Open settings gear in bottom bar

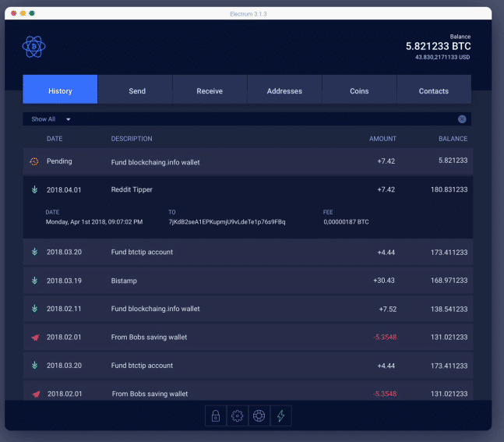[238, 415]
